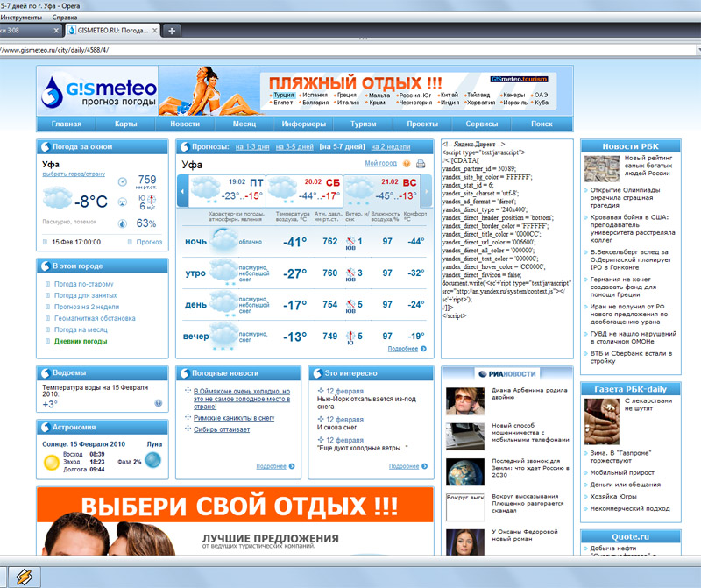Open Поиск in the navigation bar
701x588 pixels.
[x=542, y=124]
